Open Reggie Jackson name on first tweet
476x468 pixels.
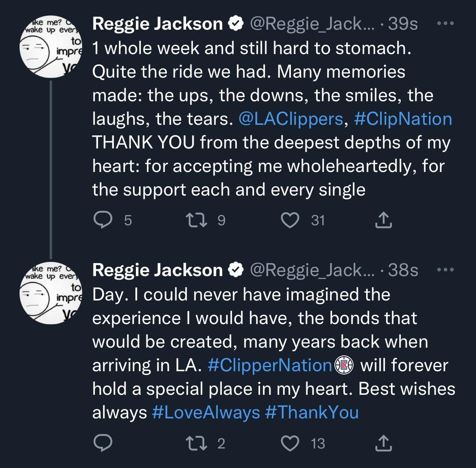click(x=157, y=24)
